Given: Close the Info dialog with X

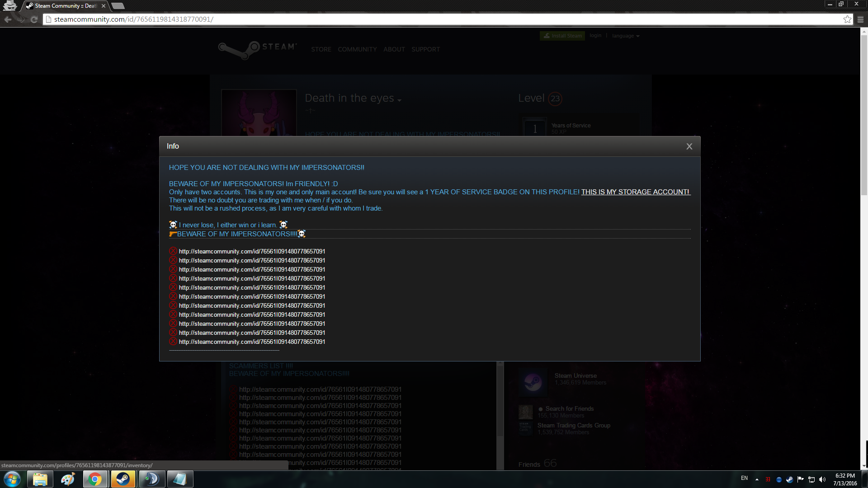Looking at the screenshot, I should [689, 146].
